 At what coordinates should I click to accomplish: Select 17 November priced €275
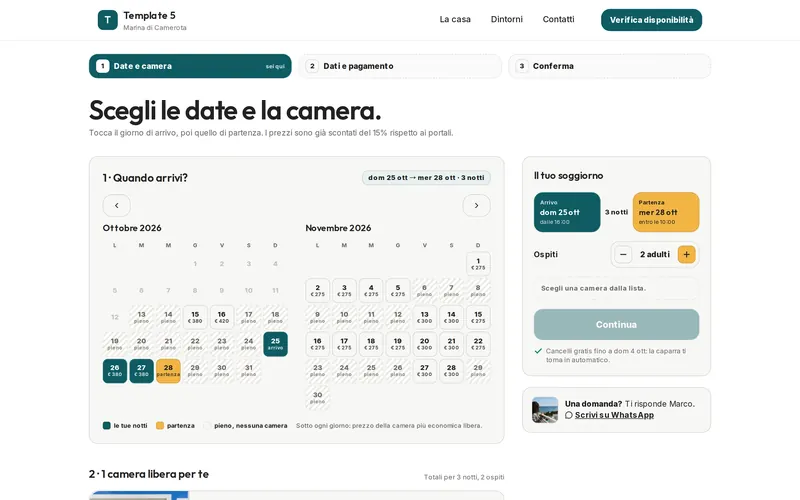tap(344, 344)
